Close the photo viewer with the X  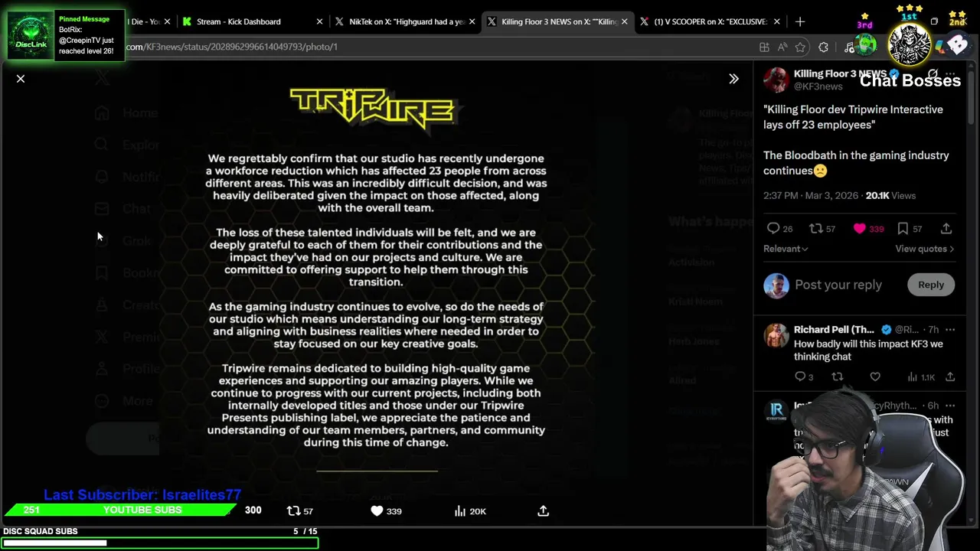(x=21, y=79)
